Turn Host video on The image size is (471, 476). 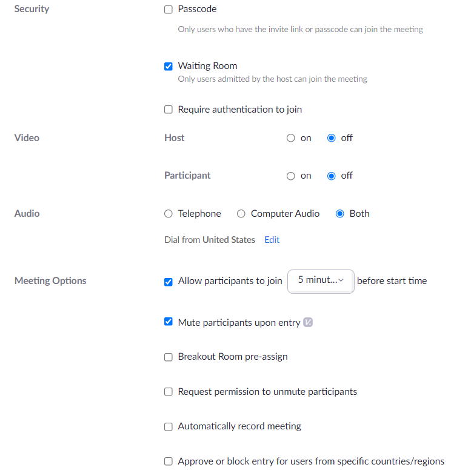point(291,138)
